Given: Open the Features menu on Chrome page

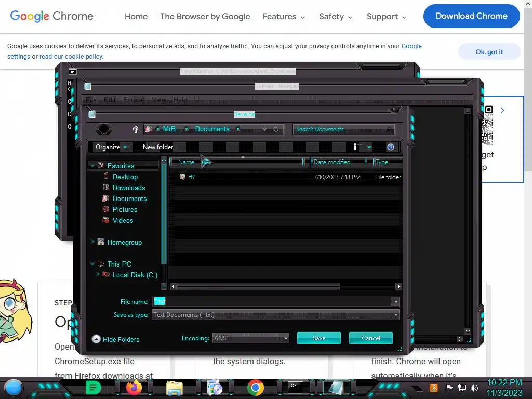Looking at the screenshot, I should (284, 16).
